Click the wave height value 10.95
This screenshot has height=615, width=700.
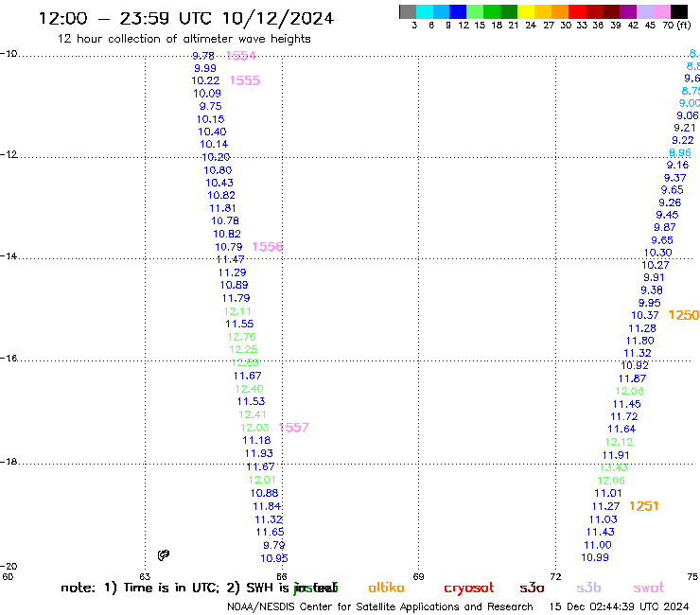click(274, 558)
